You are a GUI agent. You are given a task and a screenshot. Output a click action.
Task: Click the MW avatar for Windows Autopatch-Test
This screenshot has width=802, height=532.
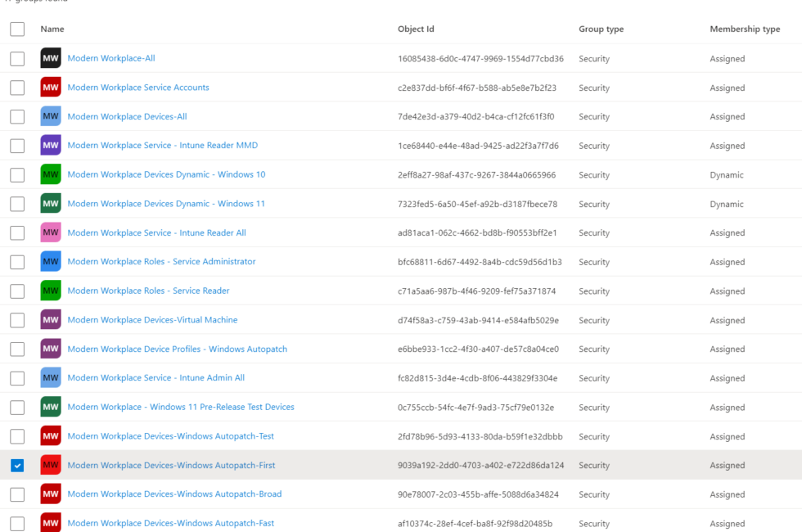(x=51, y=435)
